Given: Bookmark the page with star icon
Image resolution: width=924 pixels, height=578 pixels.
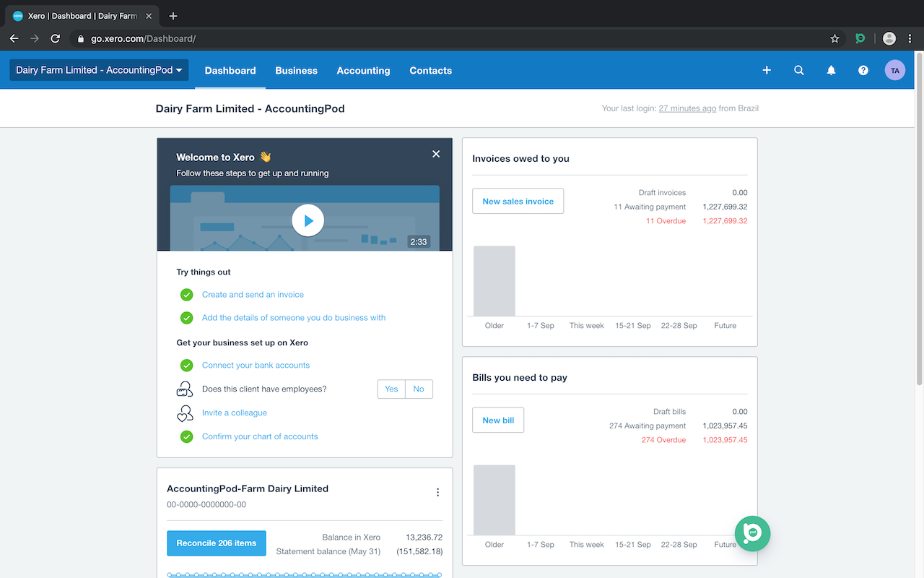Looking at the screenshot, I should (x=834, y=38).
